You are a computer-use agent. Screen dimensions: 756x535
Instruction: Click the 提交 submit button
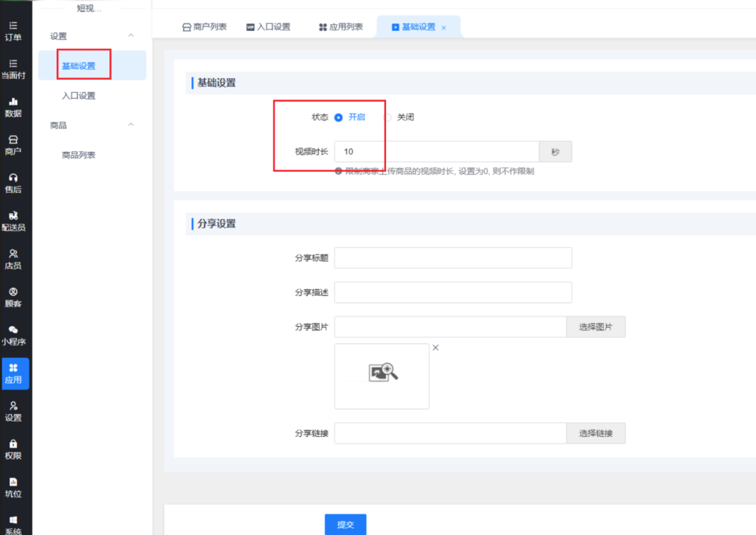tap(346, 524)
